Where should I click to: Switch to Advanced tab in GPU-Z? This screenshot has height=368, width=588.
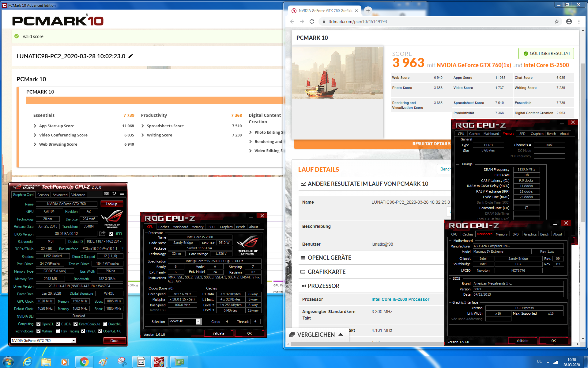[60, 195]
